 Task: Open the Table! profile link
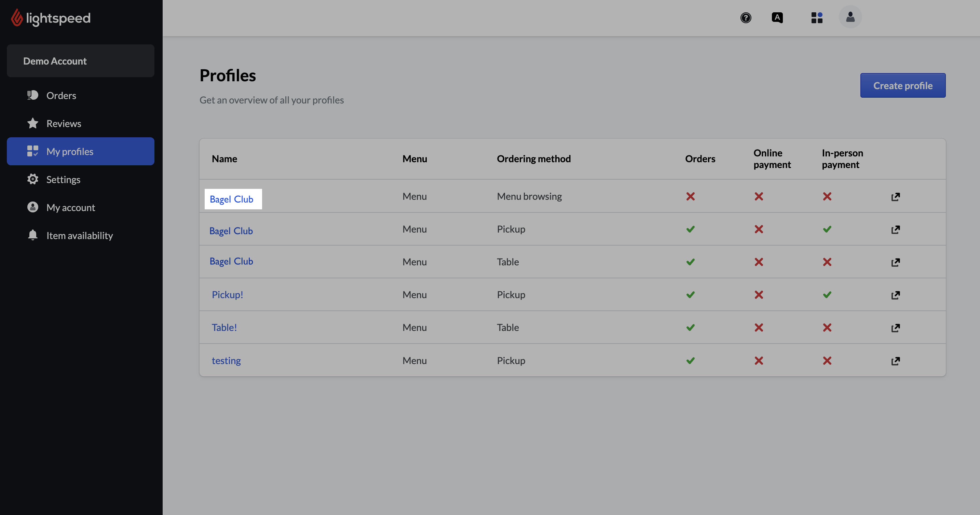224,327
